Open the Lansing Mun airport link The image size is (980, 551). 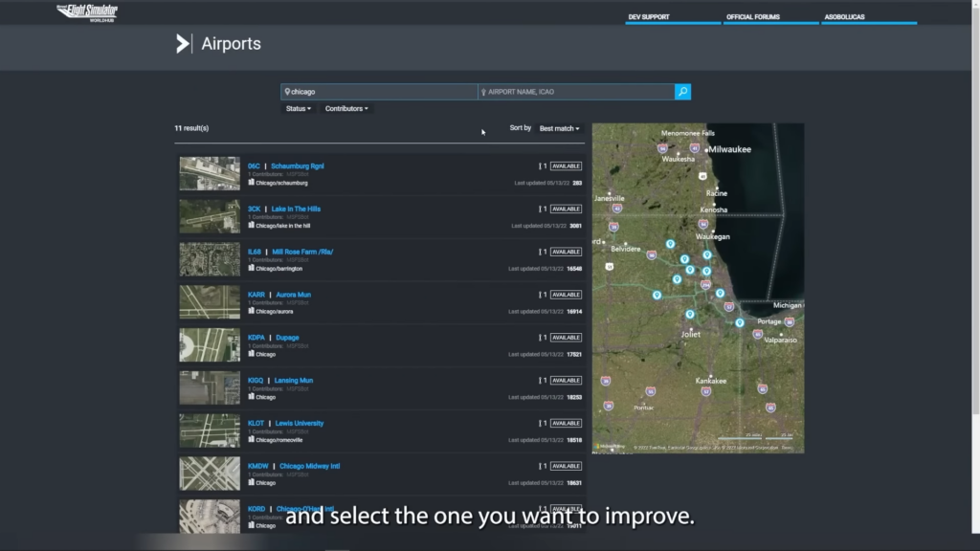pos(294,380)
